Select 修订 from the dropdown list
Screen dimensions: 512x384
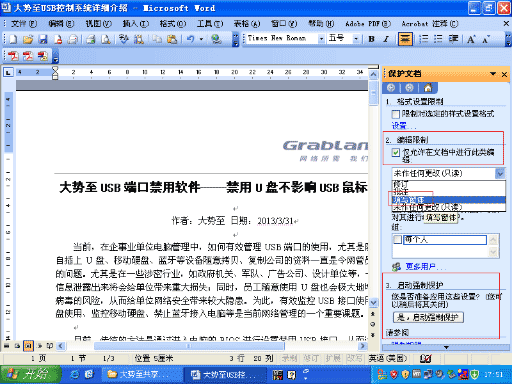click(449, 184)
